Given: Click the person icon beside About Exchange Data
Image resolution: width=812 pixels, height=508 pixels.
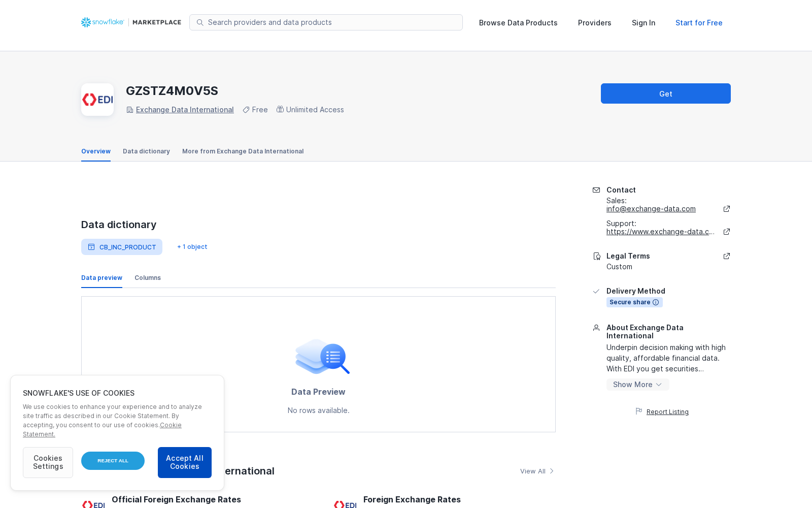Looking at the screenshot, I should [596, 328].
